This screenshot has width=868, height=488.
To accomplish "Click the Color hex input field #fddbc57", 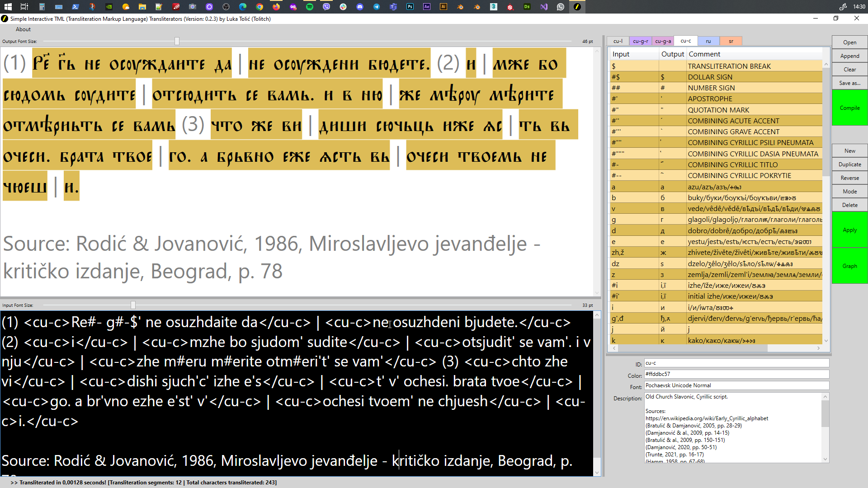I will [736, 374].
